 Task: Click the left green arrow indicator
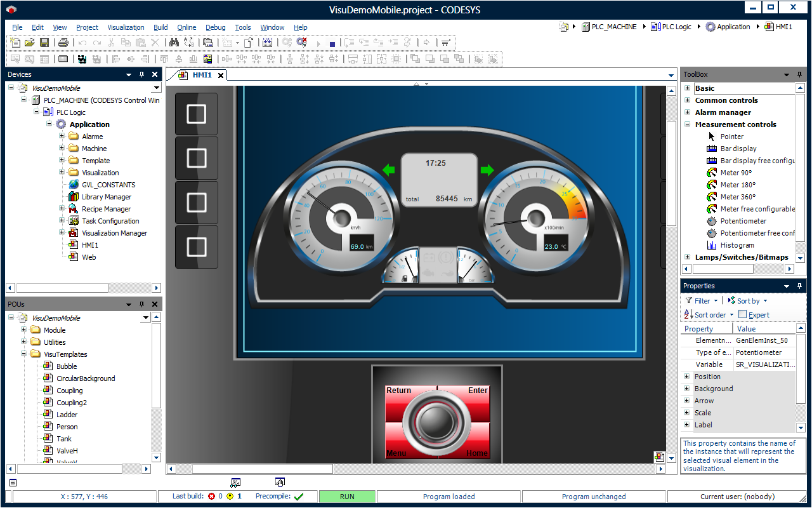coord(389,170)
